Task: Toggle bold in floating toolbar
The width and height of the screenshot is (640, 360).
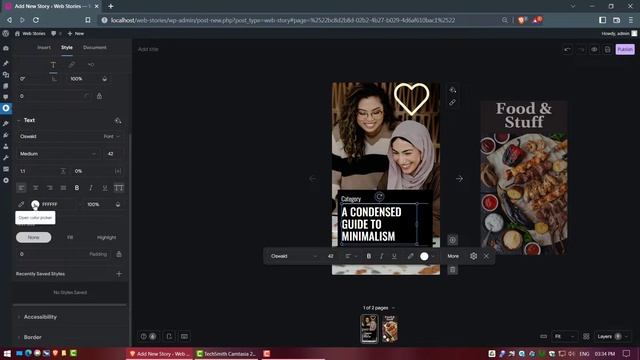Action: (x=369, y=256)
